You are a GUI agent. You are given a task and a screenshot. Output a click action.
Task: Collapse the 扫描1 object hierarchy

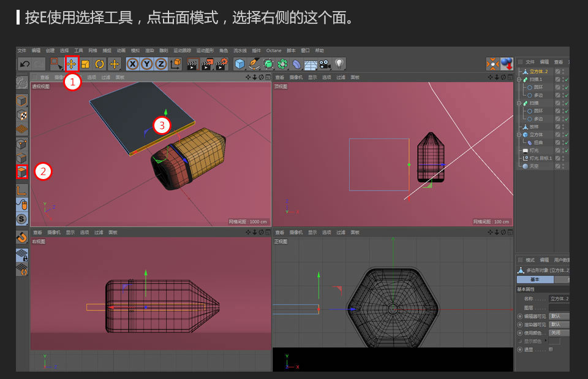(519, 78)
